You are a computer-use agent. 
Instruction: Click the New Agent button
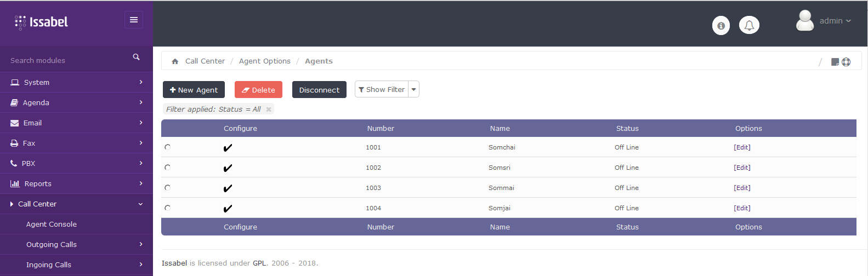[194, 90]
